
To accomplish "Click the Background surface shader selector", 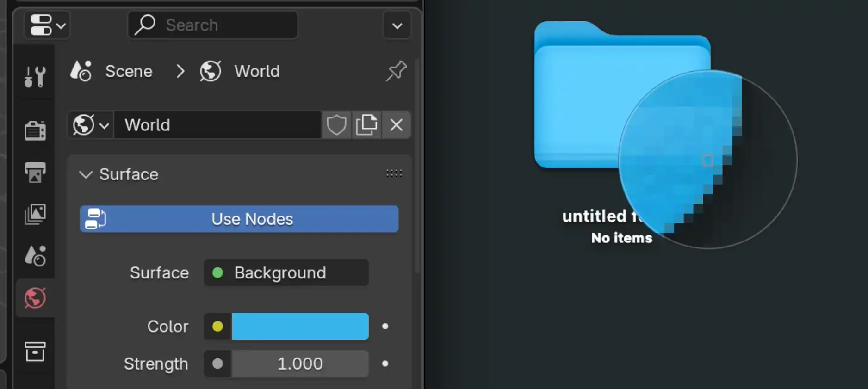I will coord(286,272).
